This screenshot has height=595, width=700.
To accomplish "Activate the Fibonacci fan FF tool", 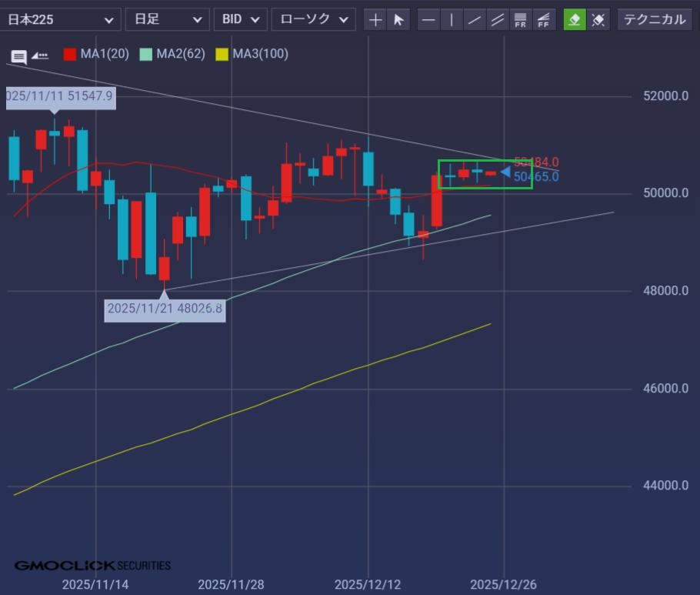I will (x=544, y=19).
